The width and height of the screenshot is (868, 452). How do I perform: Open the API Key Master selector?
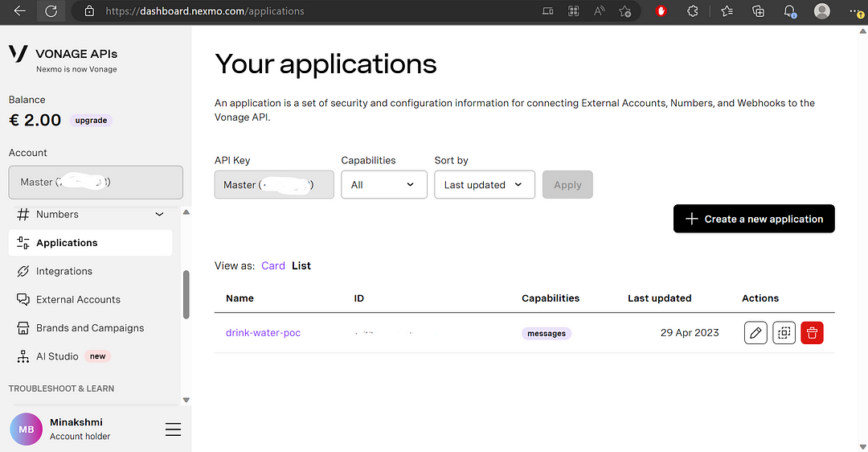point(274,184)
